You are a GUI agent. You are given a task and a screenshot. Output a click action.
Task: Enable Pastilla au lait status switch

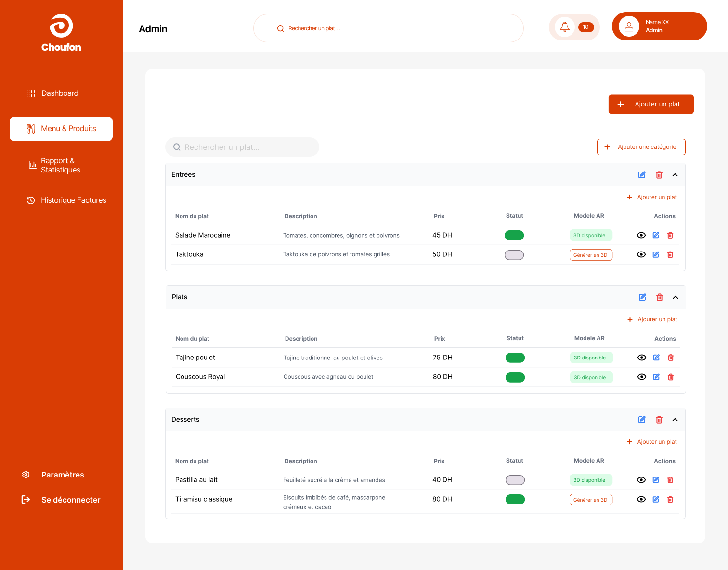point(515,480)
